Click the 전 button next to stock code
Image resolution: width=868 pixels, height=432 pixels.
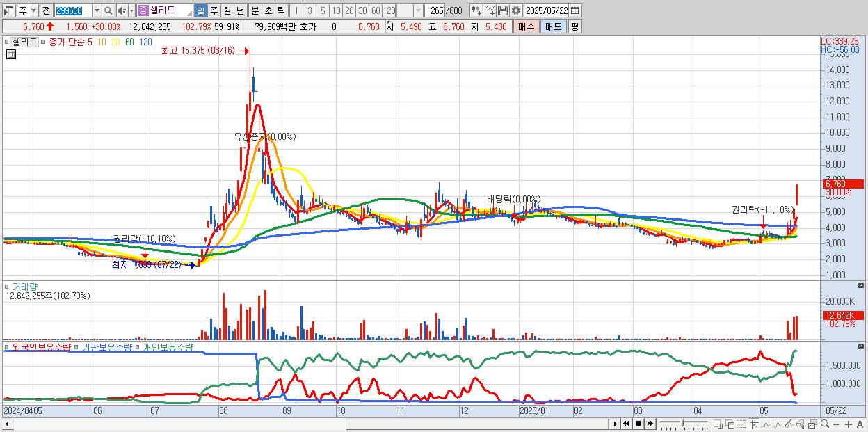tap(47, 10)
